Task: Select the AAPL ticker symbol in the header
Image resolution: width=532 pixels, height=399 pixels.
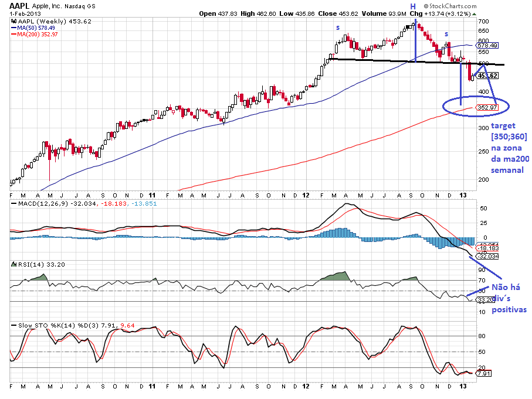Action: pyautogui.click(x=19, y=6)
